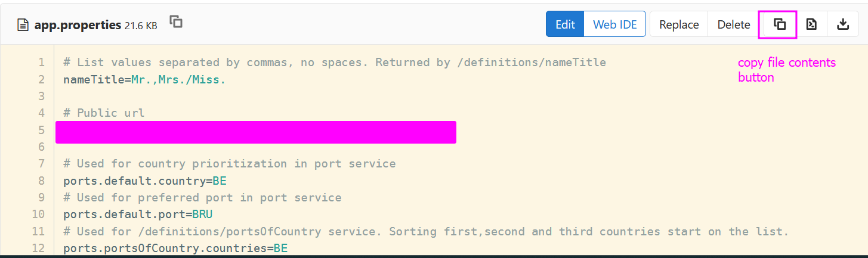868x258 pixels.
Task: Click line number 10 link
Action: pyautogui.click(x=39, y=215)
